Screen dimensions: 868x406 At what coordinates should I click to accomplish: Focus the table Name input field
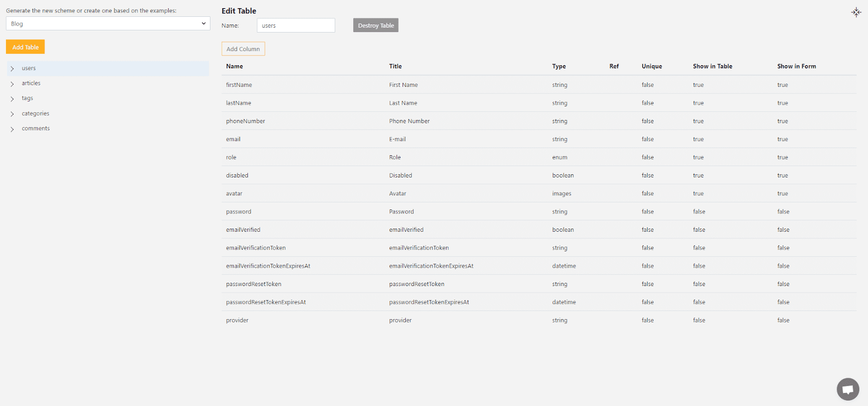296,26
